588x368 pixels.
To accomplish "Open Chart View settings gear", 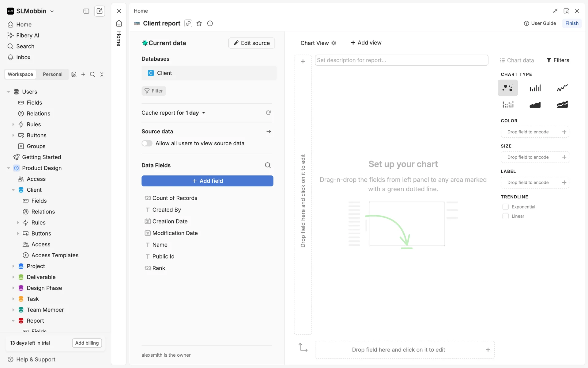I will tap(334, 43).
